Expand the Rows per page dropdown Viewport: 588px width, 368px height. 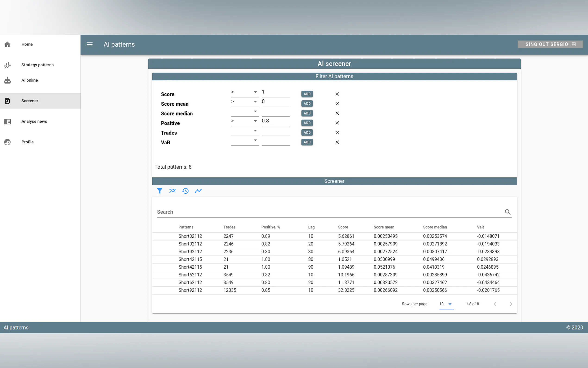(x=446, y=304)
